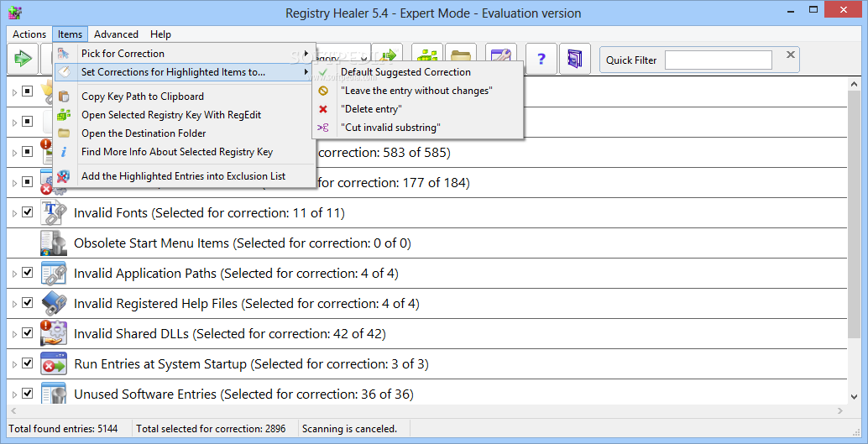The image size is (868, 444).
Task: Click the Invalid Fonts category icon
Action: click(54, 213)
